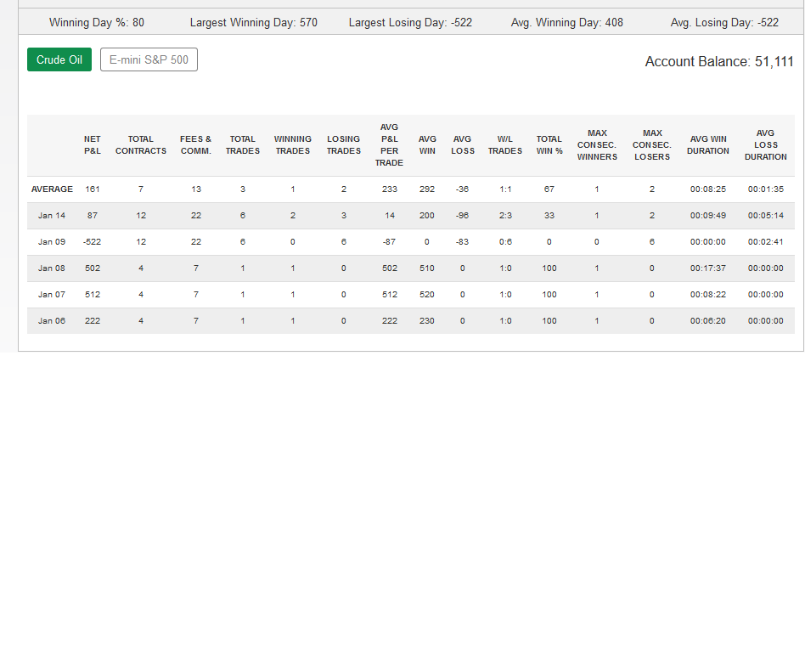Click the MAX CONSEC. LOSERS header
Viewport: 805px width, 672px height.
point(652,145)
